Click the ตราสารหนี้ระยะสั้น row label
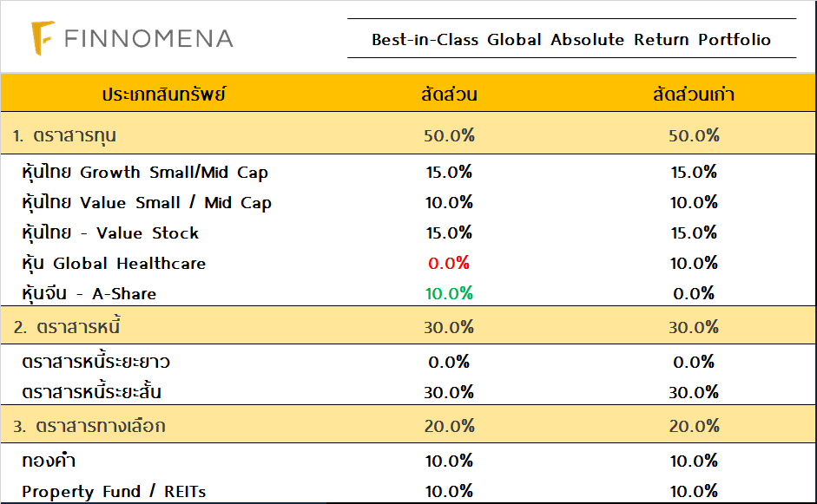817x504 pixels. pyautogui.click(x=92, y=392)
